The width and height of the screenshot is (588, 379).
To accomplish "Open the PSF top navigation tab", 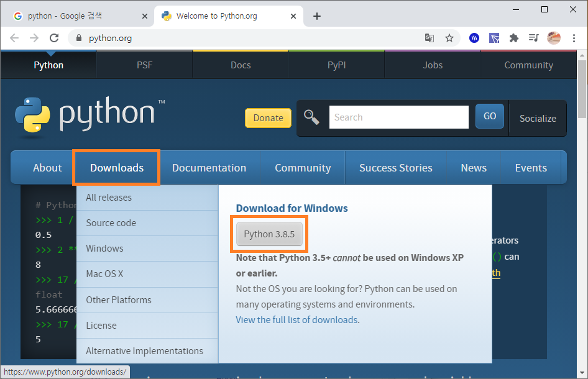I will pyautogui.click(x=144, y=65).
